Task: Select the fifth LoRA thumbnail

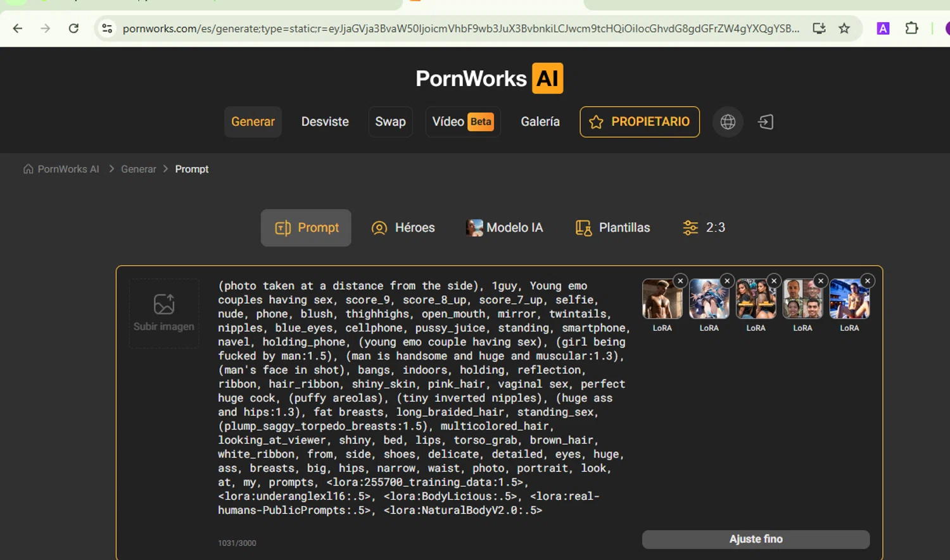Action: (850, 299)
